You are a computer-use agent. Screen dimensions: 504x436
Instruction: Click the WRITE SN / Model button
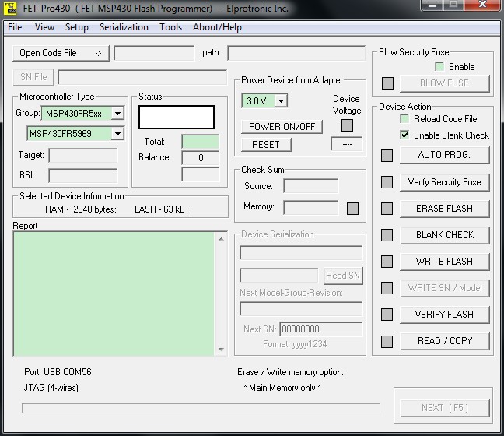pos(445,288)
